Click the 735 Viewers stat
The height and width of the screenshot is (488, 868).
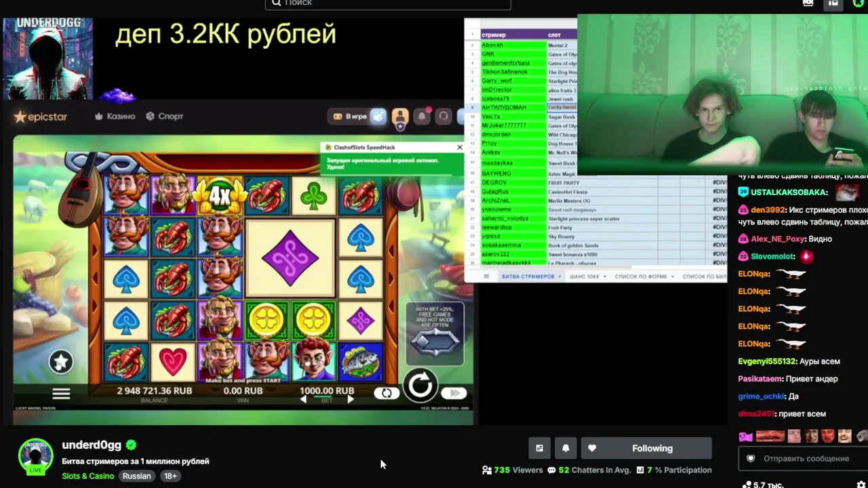(512, 470)
